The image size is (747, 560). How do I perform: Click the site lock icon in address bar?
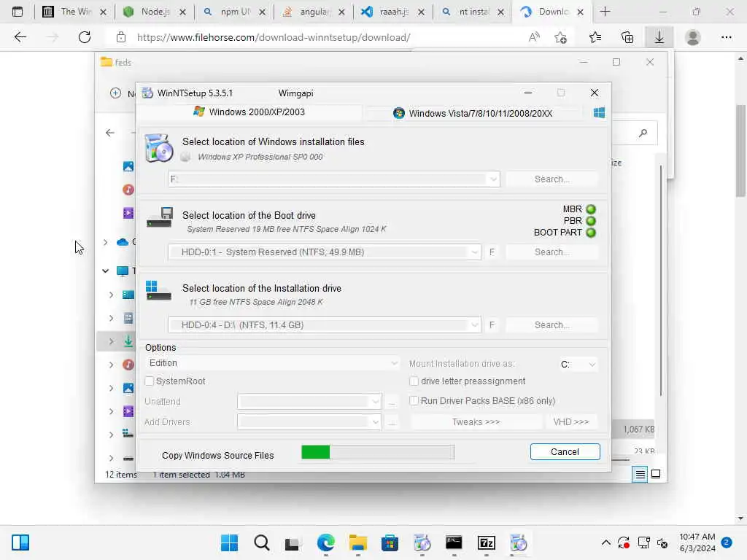[121, 37]
